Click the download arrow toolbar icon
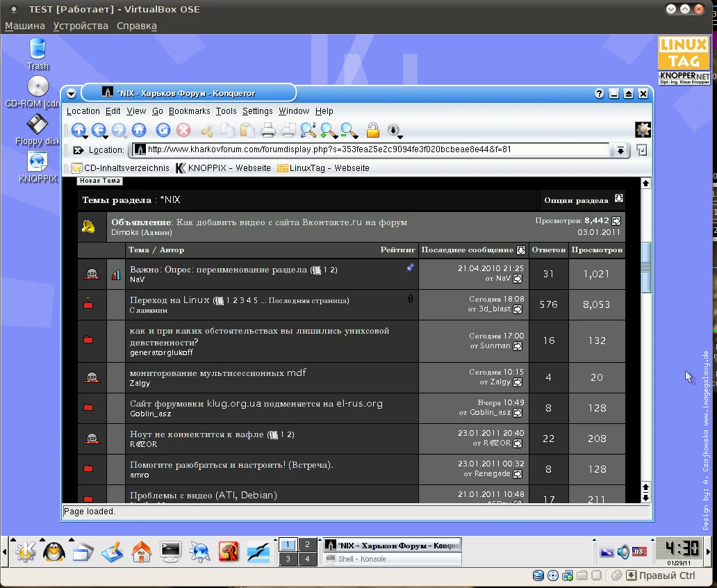The image size is (717, 588). 393,130
